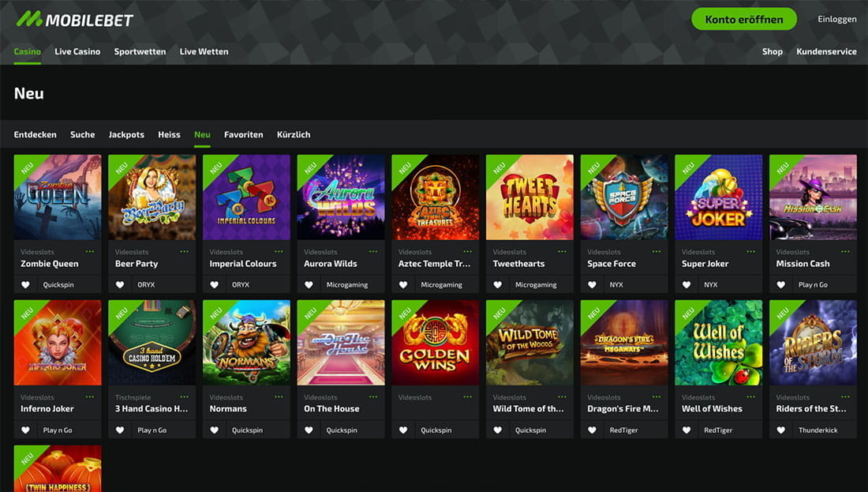This screenshot has width=868, height=492.
Task: Click heart icon on Wild Tome of the Woods
Action: point(498,430)
